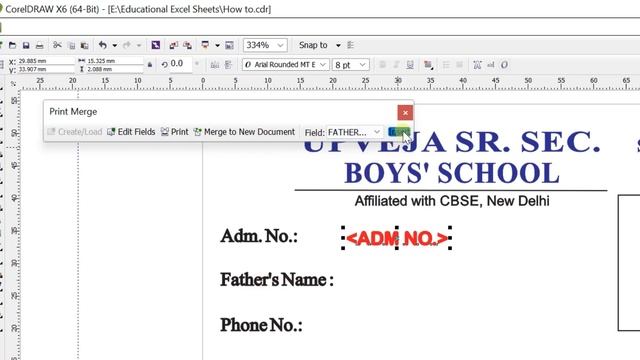Open the text alignment flyout icon
The width and height of the screenshot is (640, 360).
click(428, 65)
